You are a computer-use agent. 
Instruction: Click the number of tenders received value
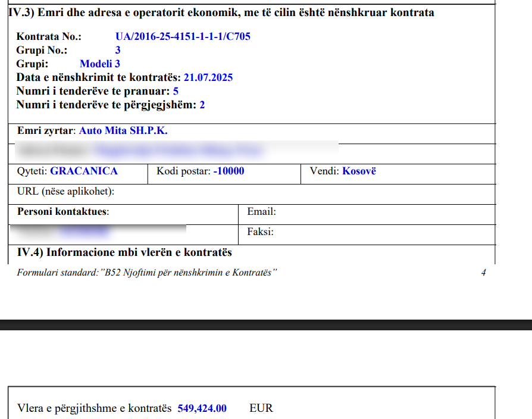[x=176, y=91]
